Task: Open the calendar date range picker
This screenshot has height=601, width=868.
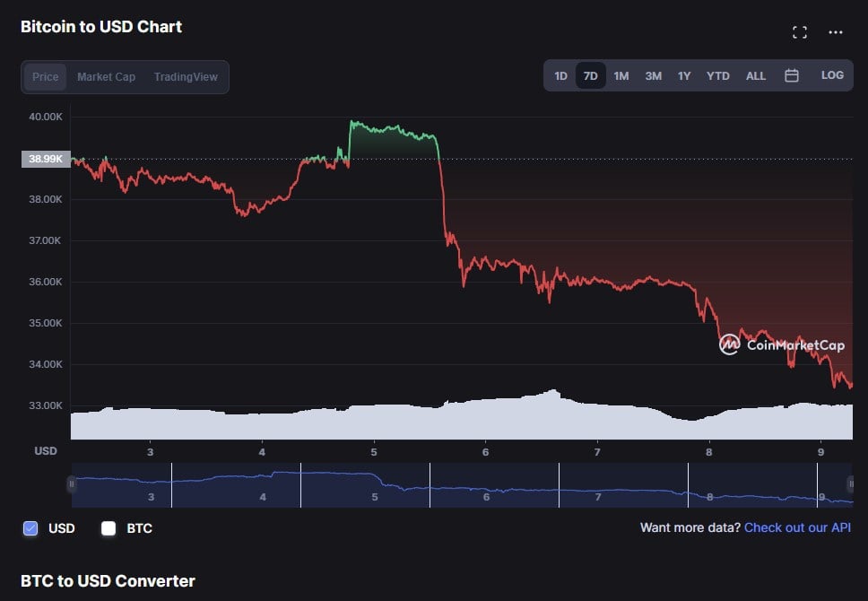Action: 792,76
